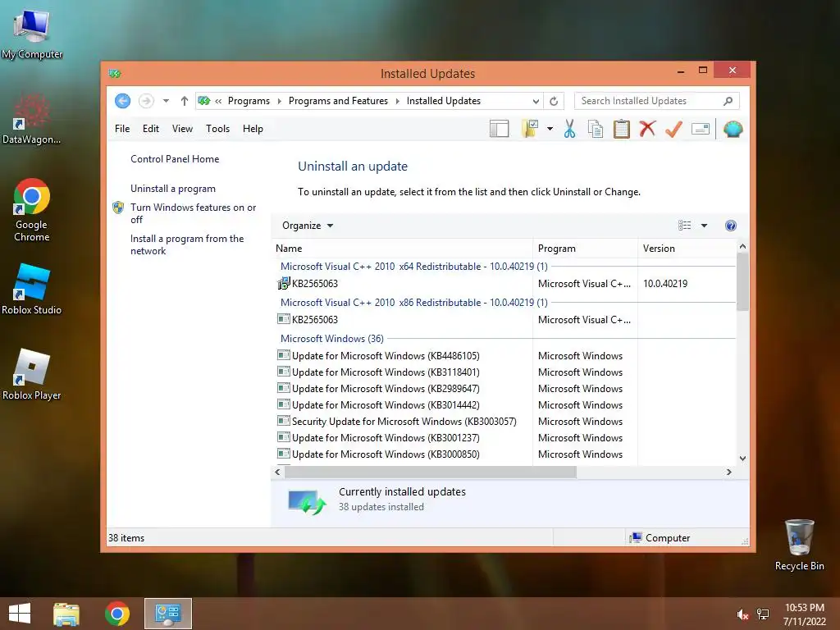840x630 pixels.
Task: Click the Rename toolbar icon
Action: (x=701, y=129)
